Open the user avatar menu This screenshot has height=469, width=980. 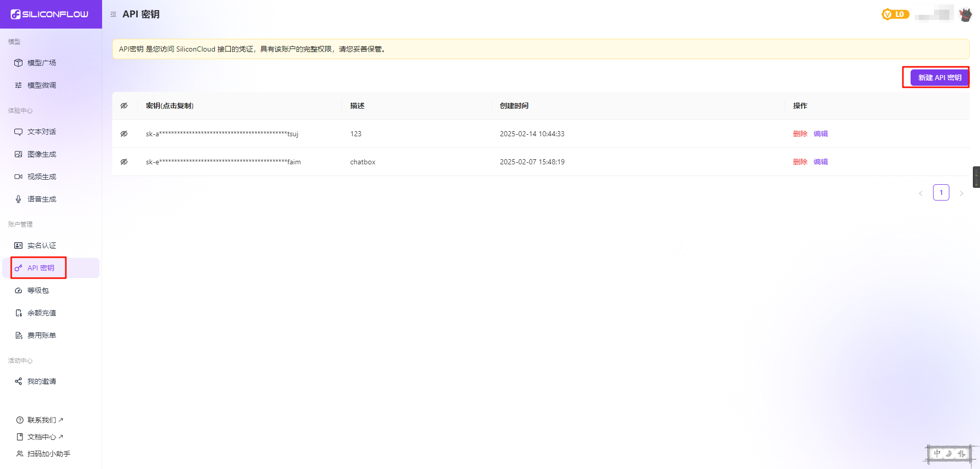(965, 15)
